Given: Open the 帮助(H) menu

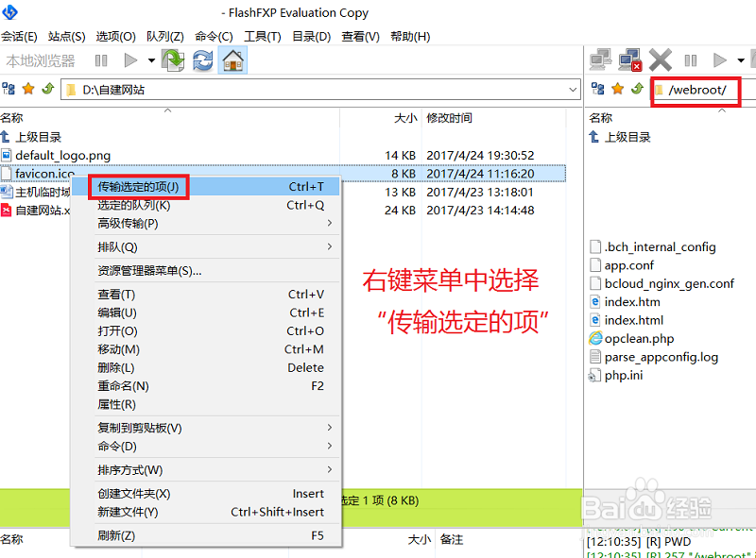Looking at the screenshot, I should click(410, 37).
